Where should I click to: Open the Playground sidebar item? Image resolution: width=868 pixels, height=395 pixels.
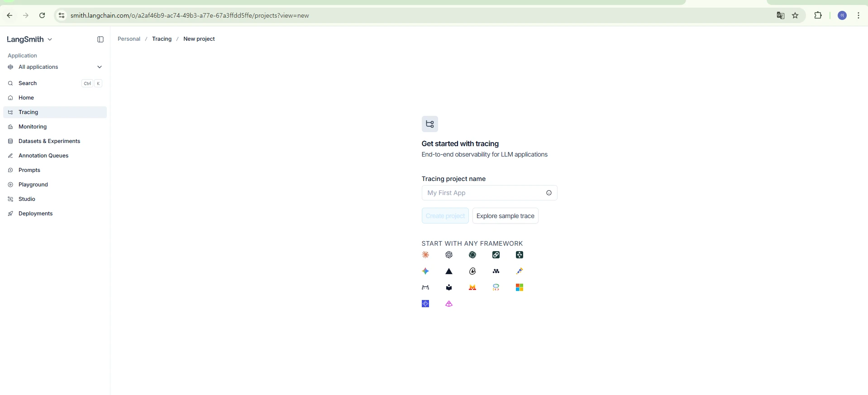(x=33, y=185)
